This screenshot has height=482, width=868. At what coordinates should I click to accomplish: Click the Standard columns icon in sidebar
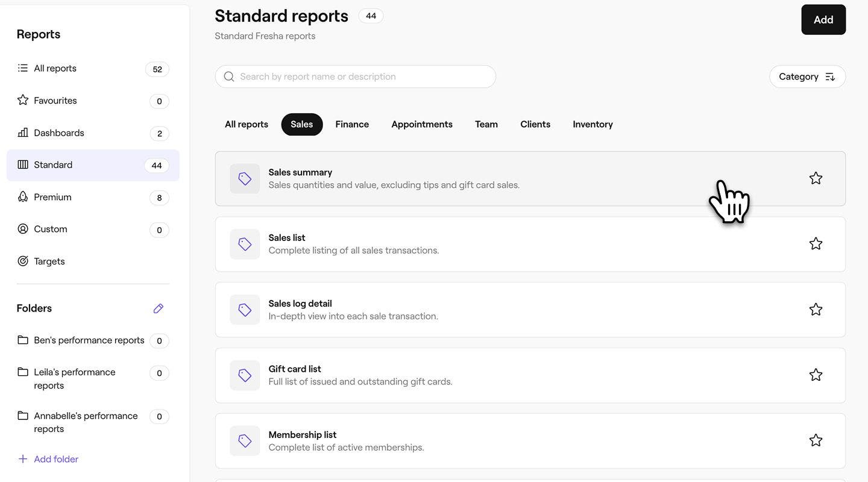point(23,164)
